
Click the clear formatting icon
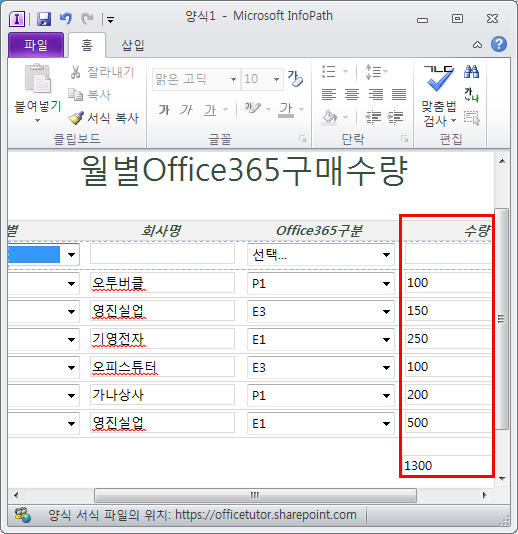[295, 79]
